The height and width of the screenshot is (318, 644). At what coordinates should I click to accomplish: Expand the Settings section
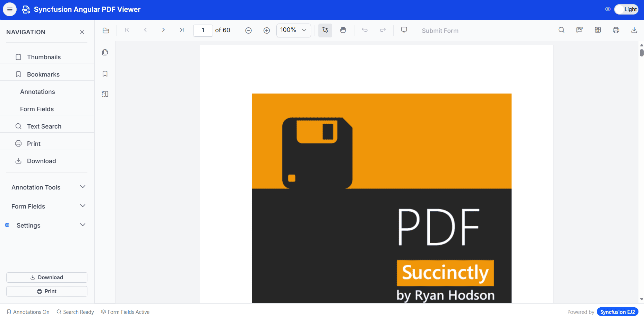point(47,226)
